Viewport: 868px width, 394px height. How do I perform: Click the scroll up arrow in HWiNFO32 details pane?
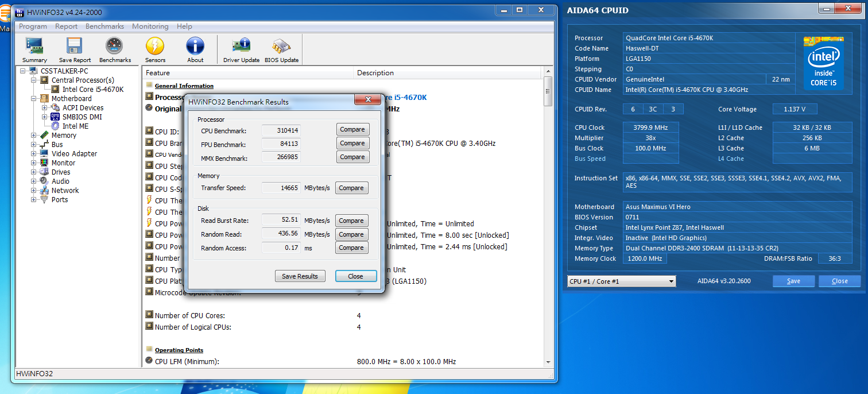click(548, 72)
